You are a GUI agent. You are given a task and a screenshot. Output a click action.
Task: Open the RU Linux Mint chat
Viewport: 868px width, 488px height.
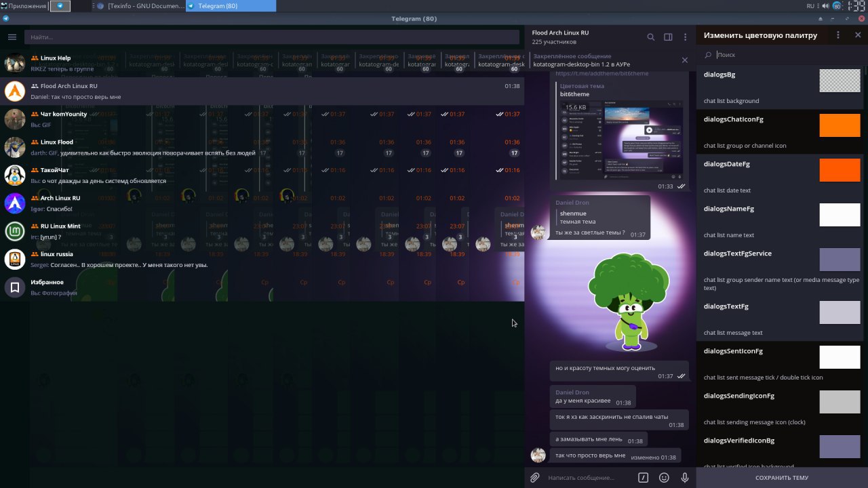click(262, 231)
